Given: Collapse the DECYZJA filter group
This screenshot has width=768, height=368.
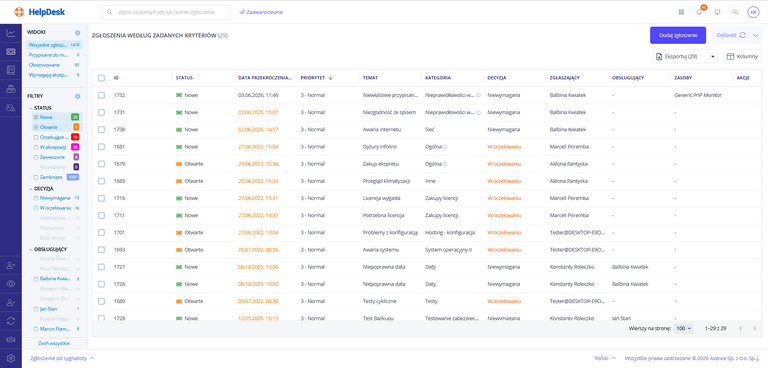Looking at the screenshot, I should [x=31, y=189].
